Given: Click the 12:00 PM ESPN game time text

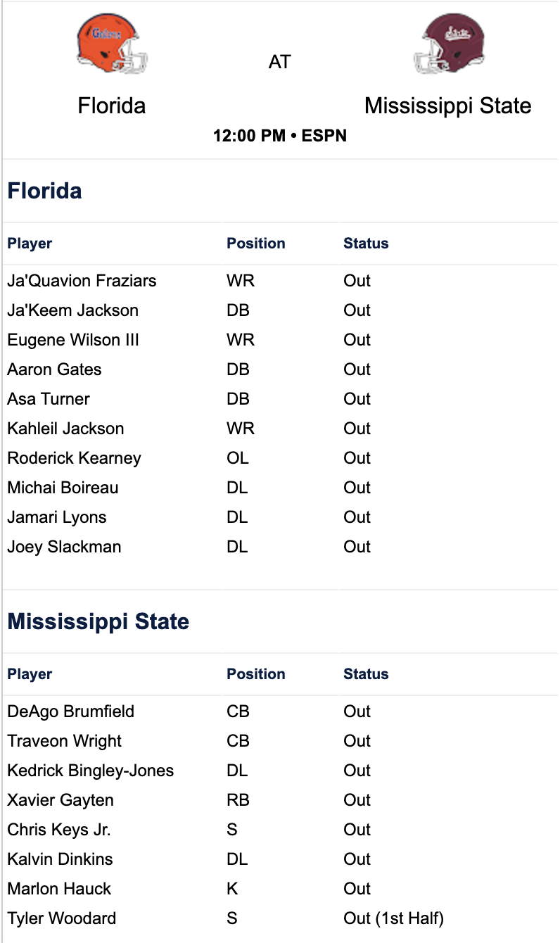Looking at the screenshot, I should pos(280,136).
